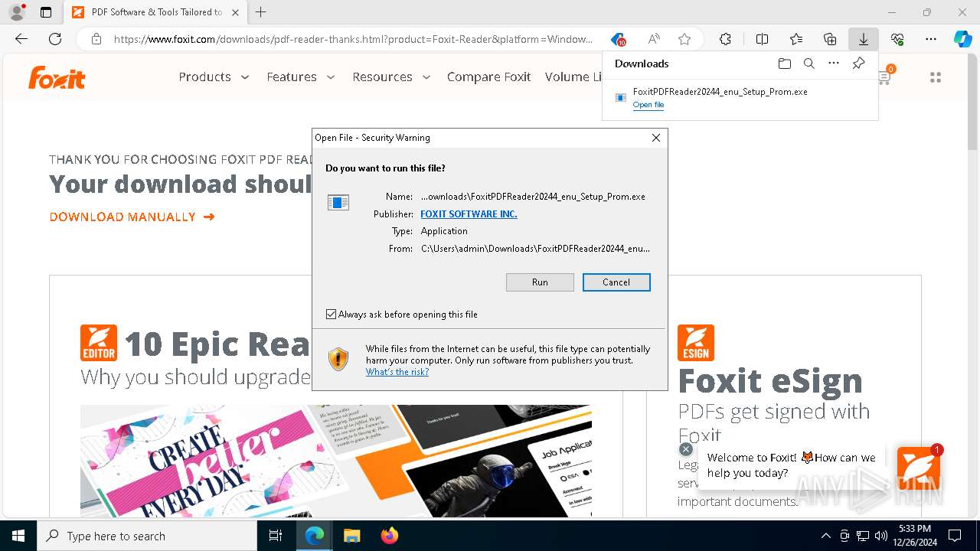980x551 pixels.
Task: Click the taskbar search box
Action: [147, 536]
